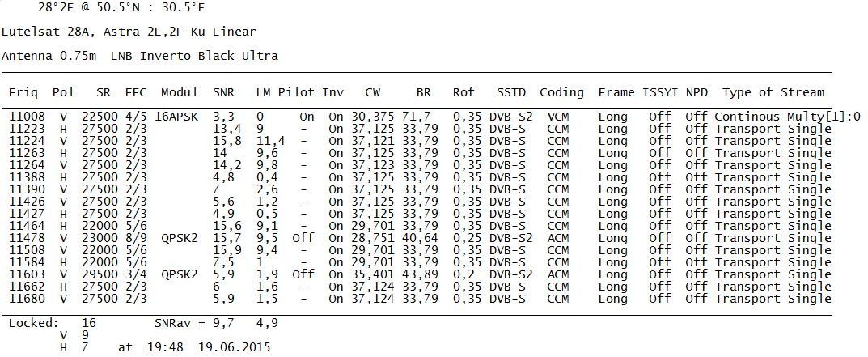Click the Pilot column header
This screenshot has width=868, height=357.
pyautogui.click(x=296, y=92)
